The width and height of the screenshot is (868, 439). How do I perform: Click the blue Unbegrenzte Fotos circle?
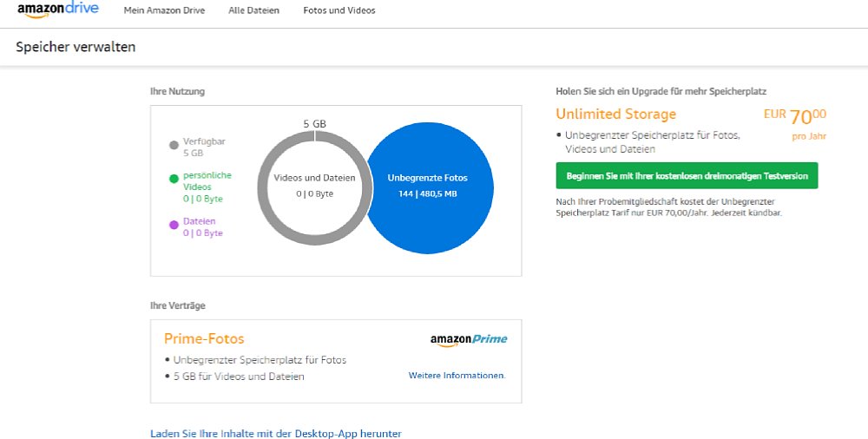tap(429, 187)
